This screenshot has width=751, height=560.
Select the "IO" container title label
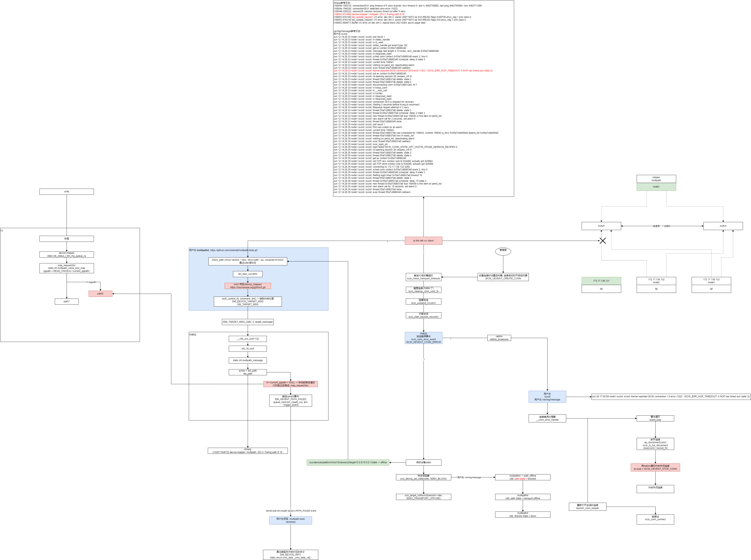tap(2, 230)
